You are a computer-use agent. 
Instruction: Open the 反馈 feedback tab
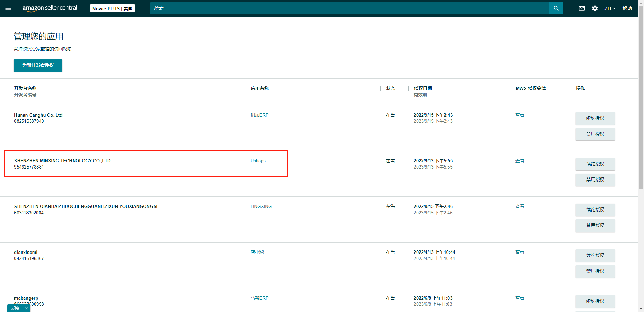(x=15, y=308)
